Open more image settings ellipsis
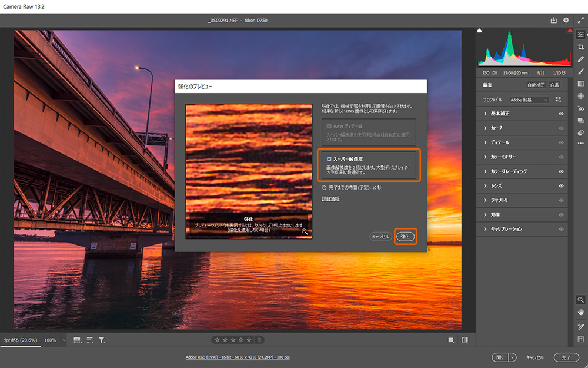This screenshot has width=588, height=368. 580,143
